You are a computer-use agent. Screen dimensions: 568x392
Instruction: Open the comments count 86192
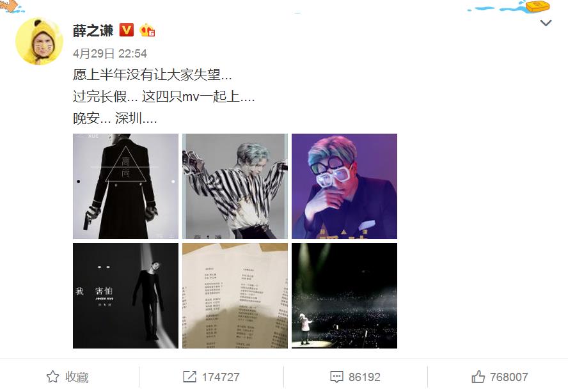tap(365, 377)
